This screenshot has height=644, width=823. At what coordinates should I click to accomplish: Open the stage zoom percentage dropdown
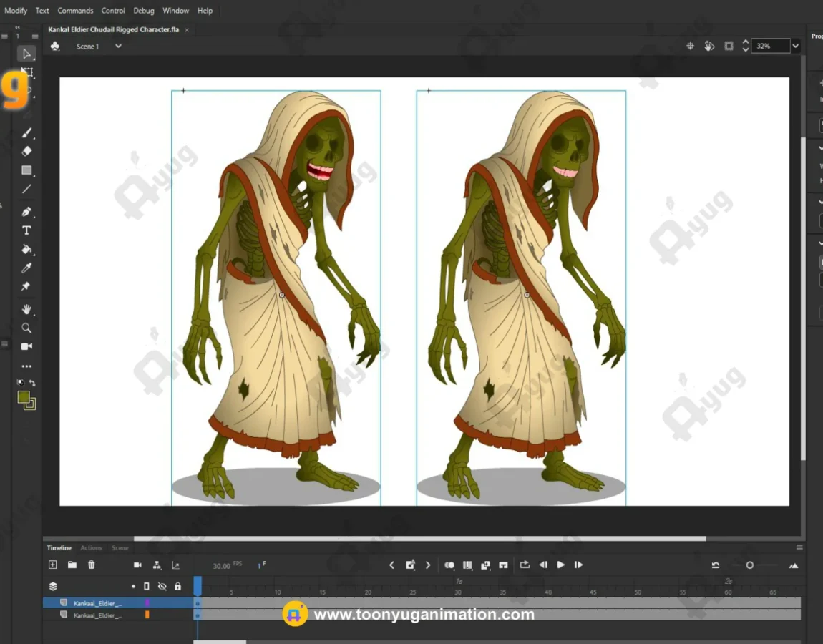pyautogui.click(x=794, y=46)
